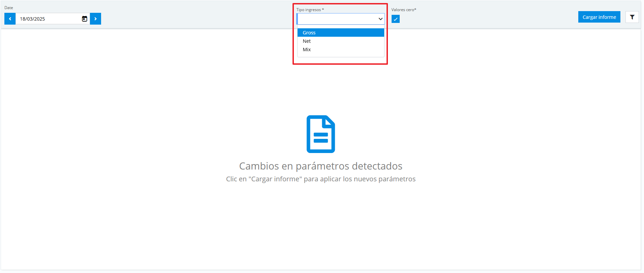Click inside the Tipo ingresos select box
The height and width of the screenshot is (273, 644).
(x=337, y=19)
